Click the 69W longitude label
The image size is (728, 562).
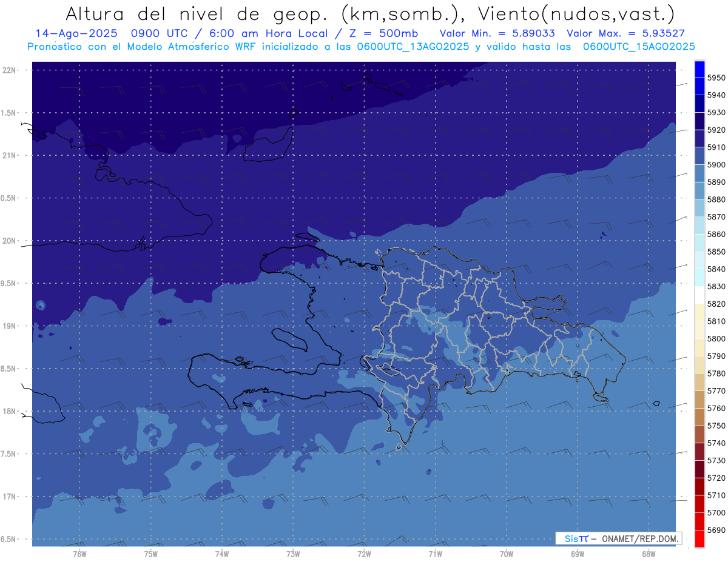pyautogui.click(x=577, y=554)
